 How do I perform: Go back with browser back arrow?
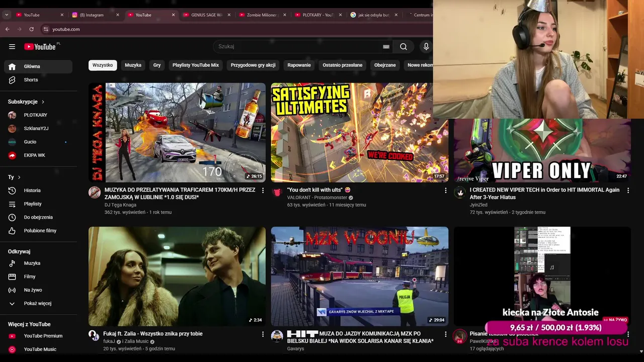tap(7, 29)
